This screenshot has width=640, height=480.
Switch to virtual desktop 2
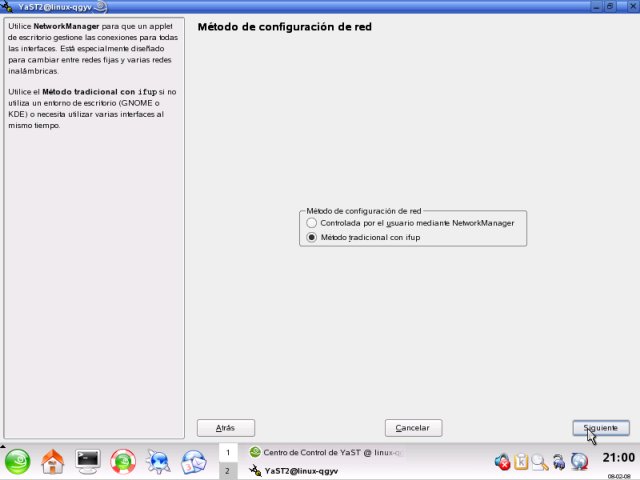(x=228, y=471)
